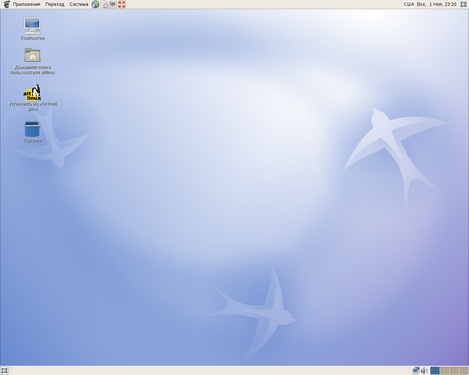
Task: Open the volume control speaker icon
Action: pos(424,370)
